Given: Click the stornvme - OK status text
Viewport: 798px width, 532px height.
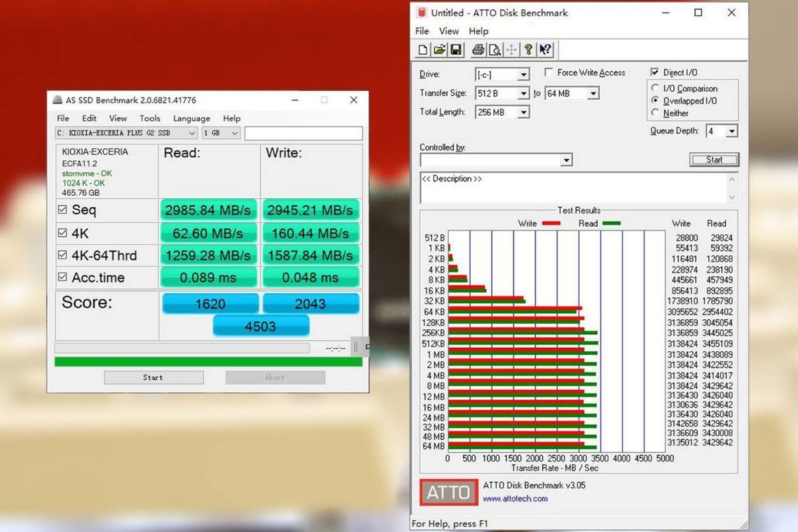Looking at the screenshot, I should [x=87, y=173].
